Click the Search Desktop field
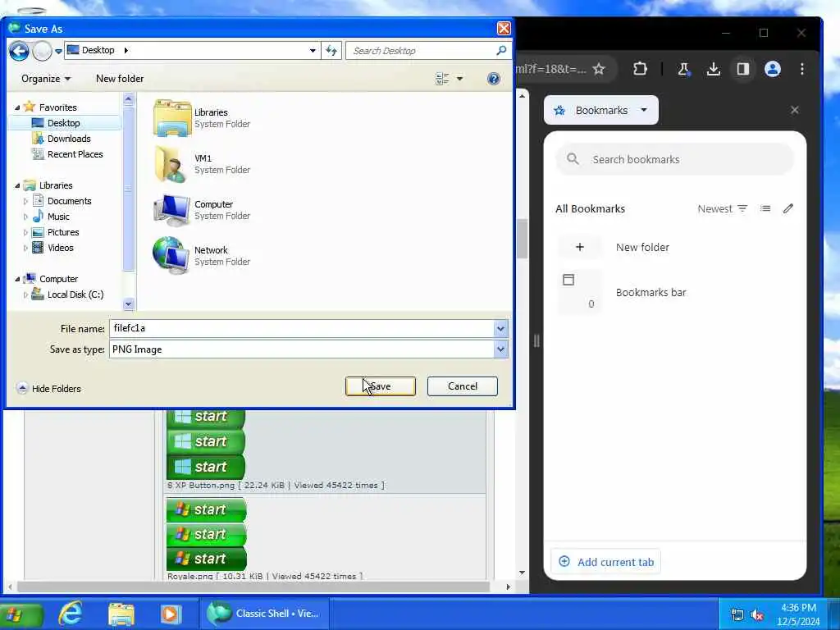 (421, 51)
